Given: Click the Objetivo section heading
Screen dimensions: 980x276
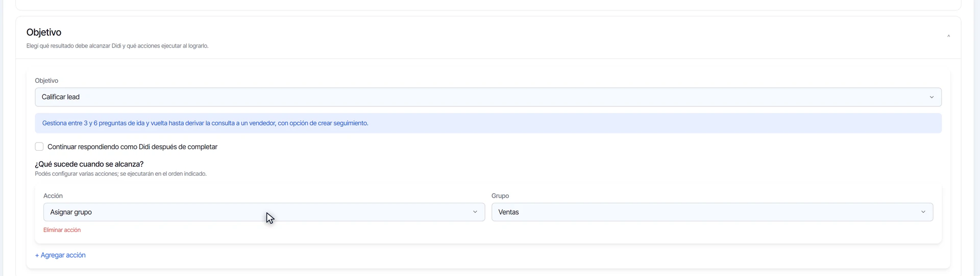Looking at the screenshot, I should [x=44, y=32].
